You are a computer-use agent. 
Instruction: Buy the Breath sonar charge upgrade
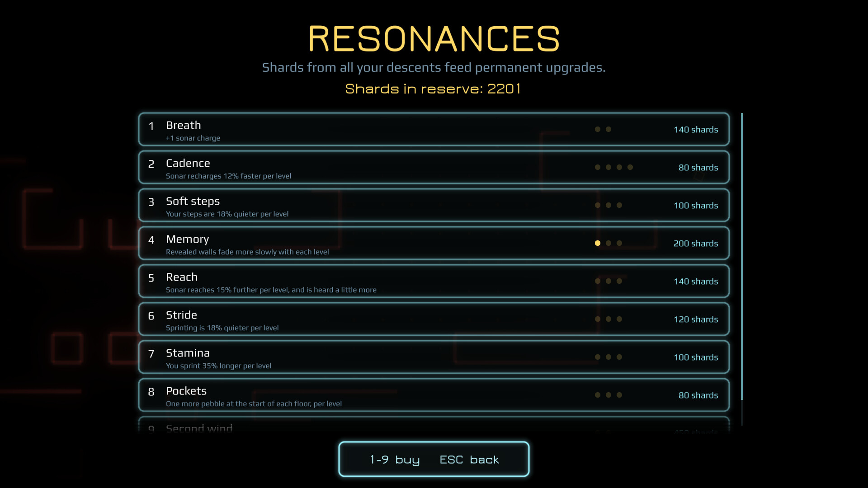(434, 129)
